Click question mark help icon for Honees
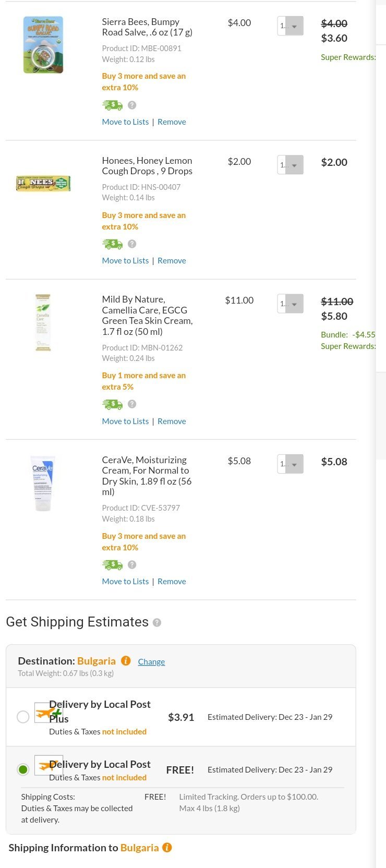This screenshot has width=386, height=868. click(x=132, y=244)
